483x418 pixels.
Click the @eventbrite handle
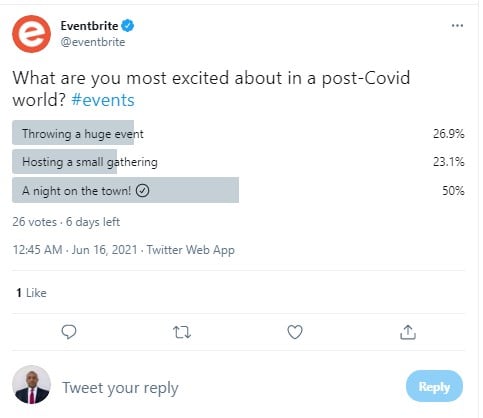pos(93,42)
